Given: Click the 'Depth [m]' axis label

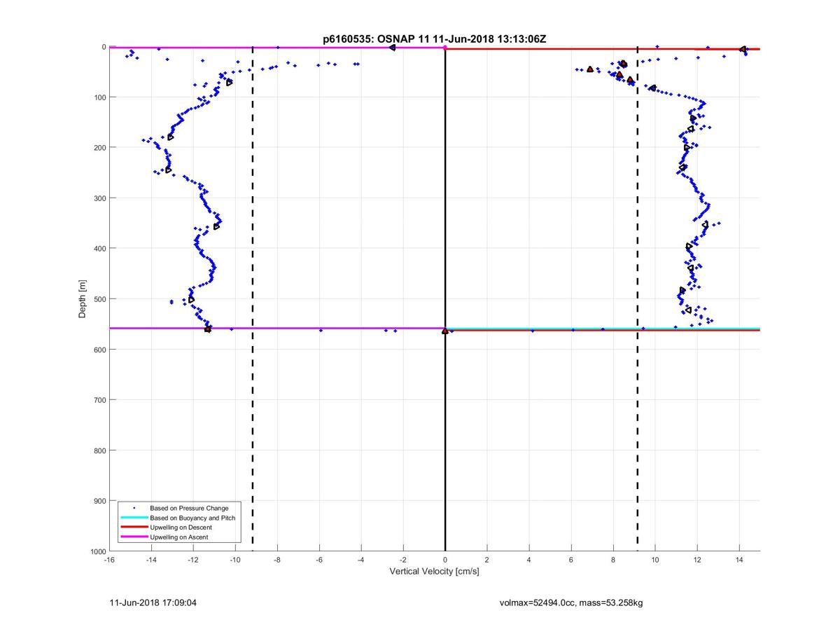Looking at the screenshot, I should pyautogui.click(x=83, y=299).
